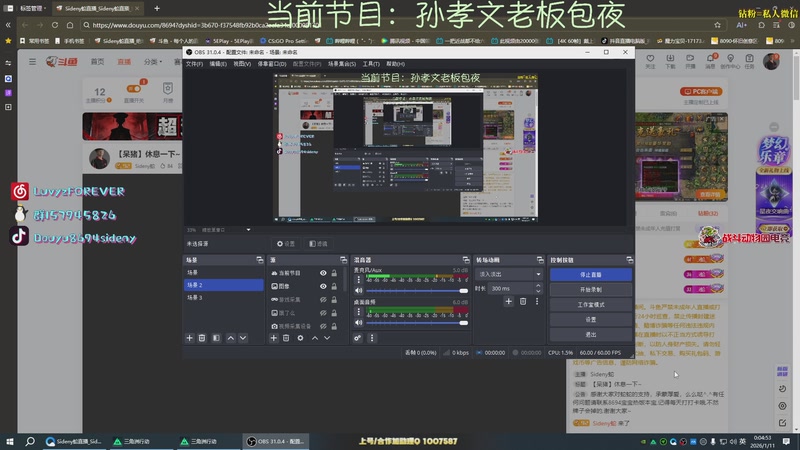800x450 pixels.
Task: Move source up with the Sources panel up arrow
Action: [x=315, y=338]
